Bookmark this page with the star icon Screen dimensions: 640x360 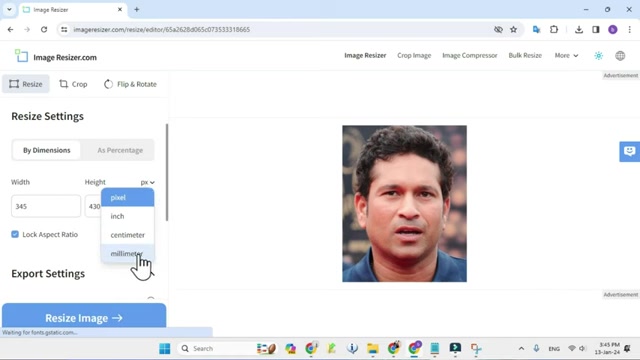(513, 29)
